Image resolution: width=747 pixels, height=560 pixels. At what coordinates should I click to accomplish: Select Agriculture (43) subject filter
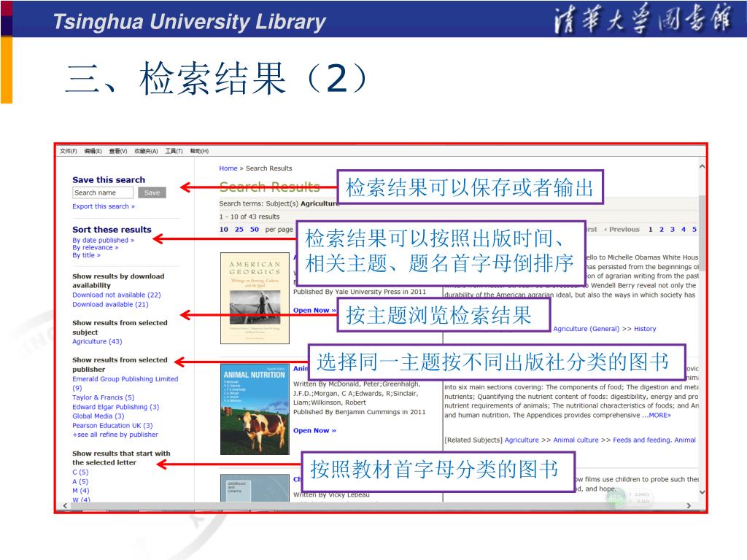97,341
